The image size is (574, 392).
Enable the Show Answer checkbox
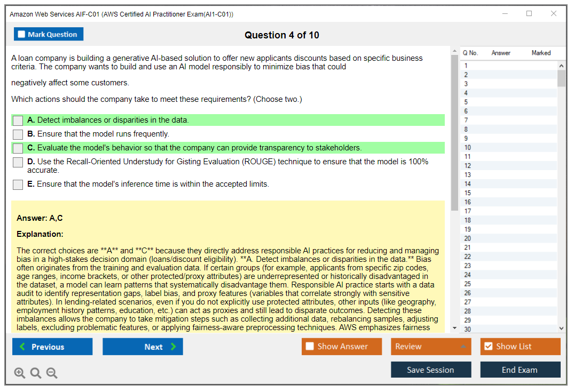pyautogui.click(x=310, y=347)
